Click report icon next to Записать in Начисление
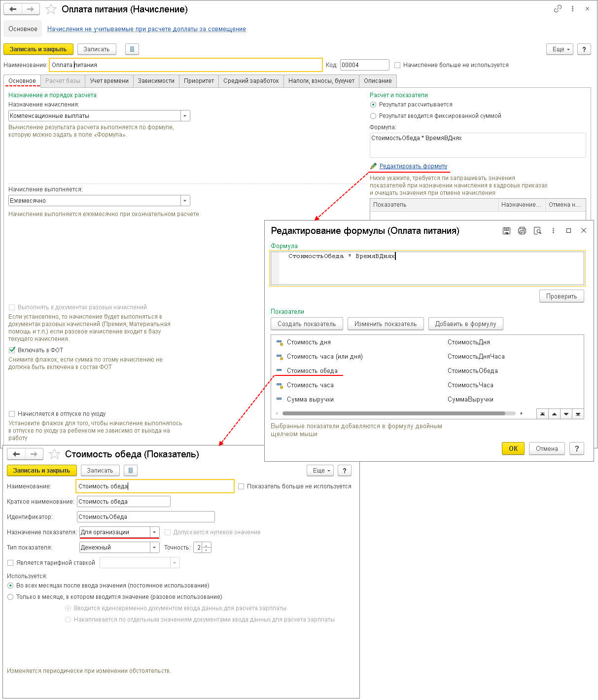 [132, 49]
